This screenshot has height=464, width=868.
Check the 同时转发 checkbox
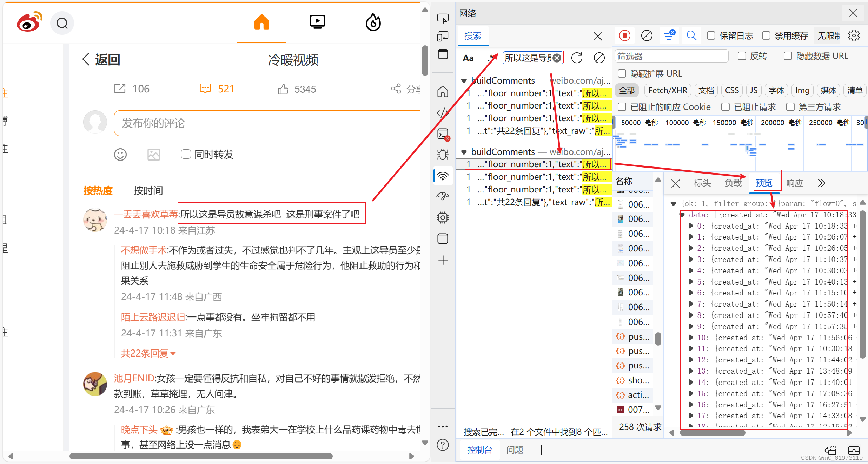(186, 154)
